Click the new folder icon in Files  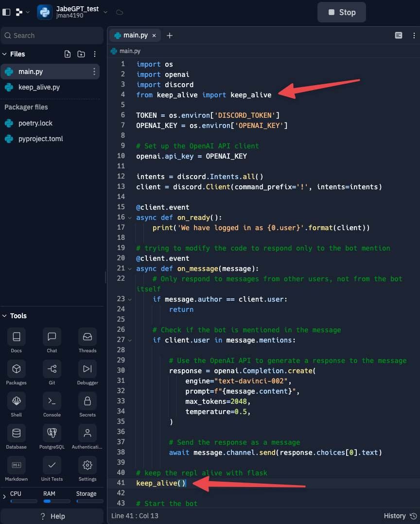click(x=81, y=54)
